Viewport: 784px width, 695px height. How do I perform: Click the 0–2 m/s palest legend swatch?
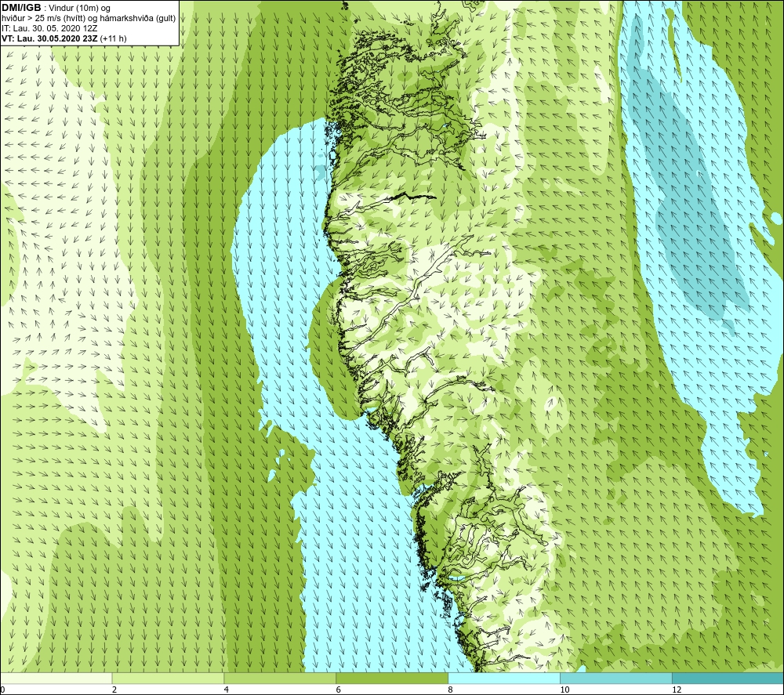[x=56, y=678]
